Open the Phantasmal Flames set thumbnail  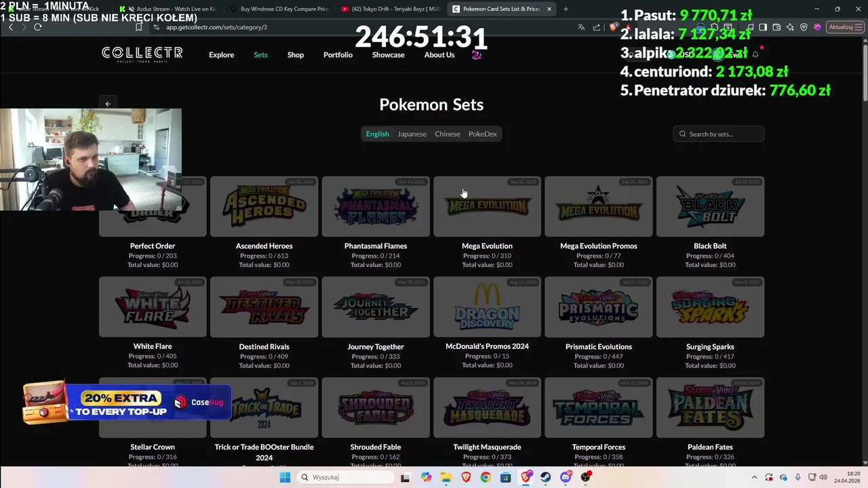coord(375,207)
